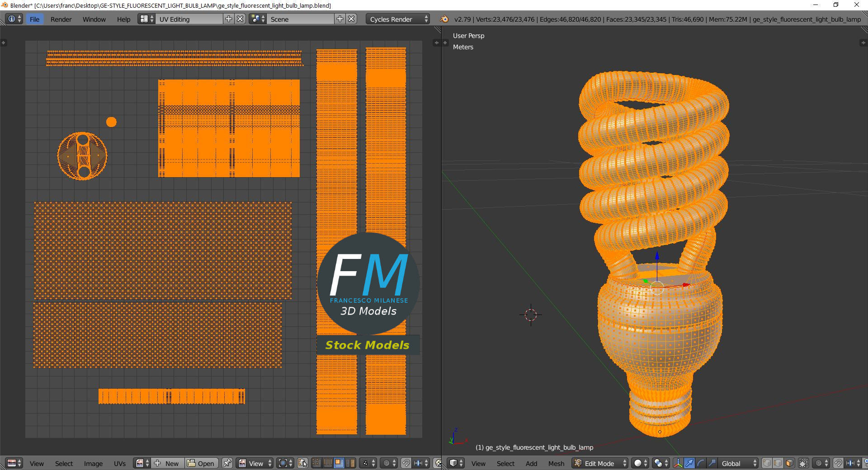Screen dimensions: 868x470
Task: Toggle keep UV and edit mode selection sync
Action: pos(302,463)
